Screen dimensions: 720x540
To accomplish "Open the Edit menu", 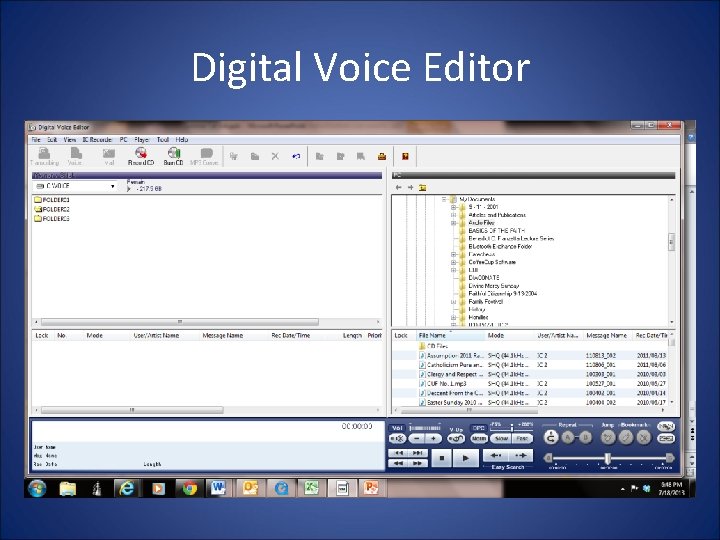I will (52, 140).
